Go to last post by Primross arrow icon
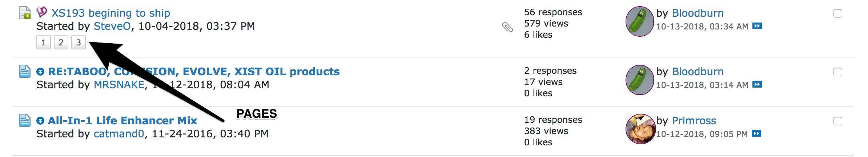The image size is (868, 157). pos(756,134)
